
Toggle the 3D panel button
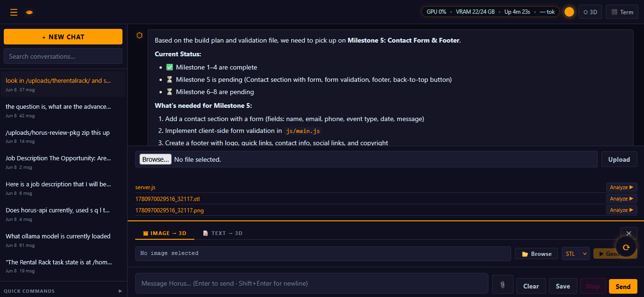[590, 12]
